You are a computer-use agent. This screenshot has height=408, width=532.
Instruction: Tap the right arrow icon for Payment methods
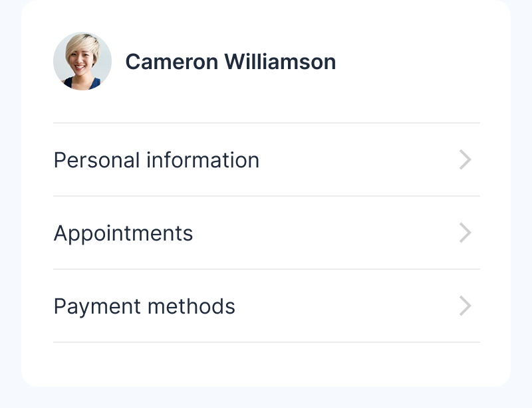pyautogui.click(x=465, y=306)
